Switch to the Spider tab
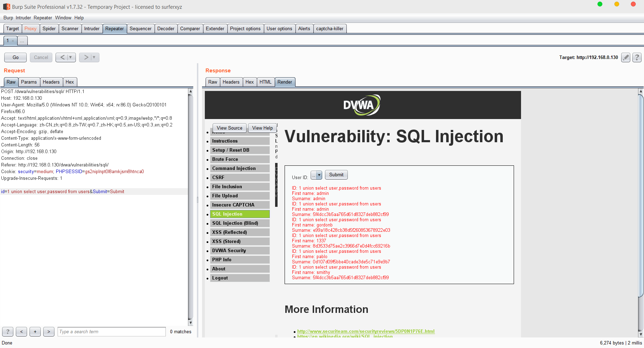 pos(49,28)
